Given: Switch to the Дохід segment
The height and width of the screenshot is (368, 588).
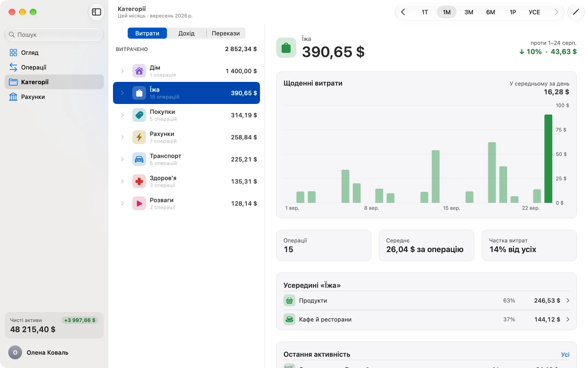Looking at the screenshot, I should coord(187,33).
